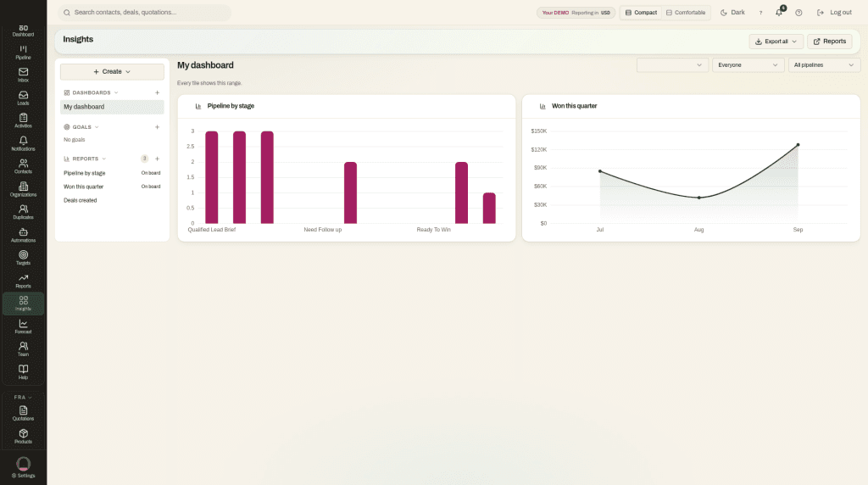Open Settings at the sidebar bottom
868x485 pixels.
pyautogui.click(x=23, y=468)
